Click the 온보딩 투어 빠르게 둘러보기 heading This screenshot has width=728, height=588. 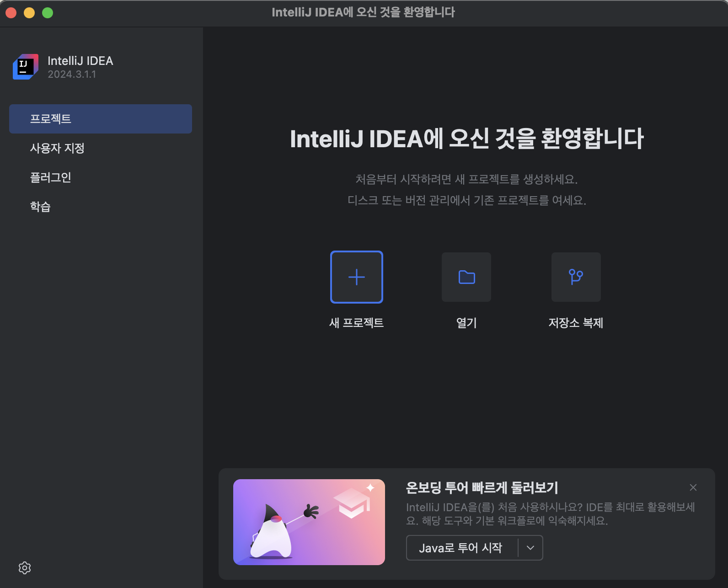(x=482, y=488)
